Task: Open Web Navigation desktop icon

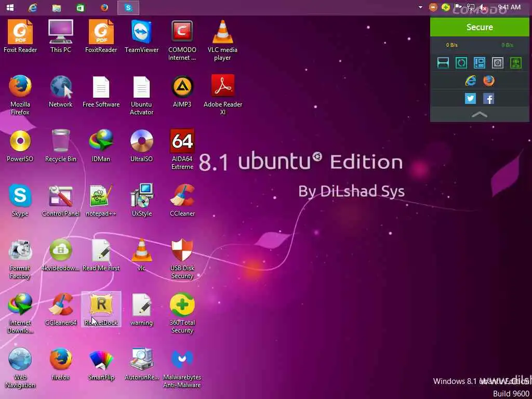Action: (20, 368)
